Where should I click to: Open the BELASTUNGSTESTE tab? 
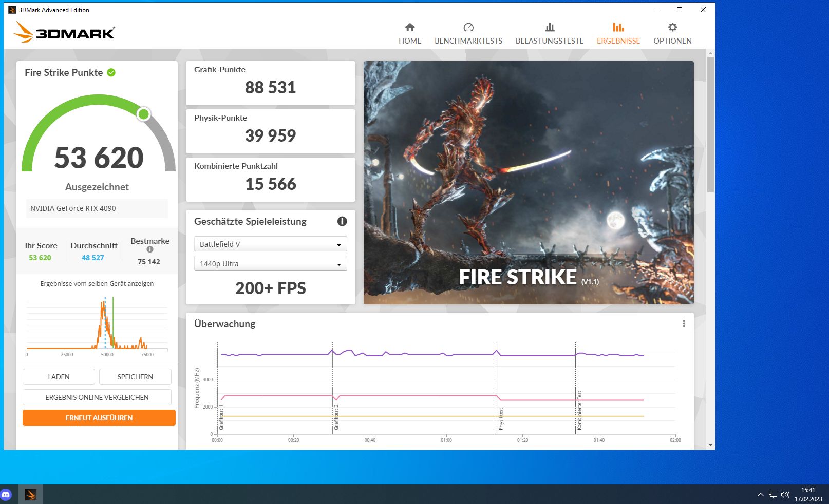(550, 34)
